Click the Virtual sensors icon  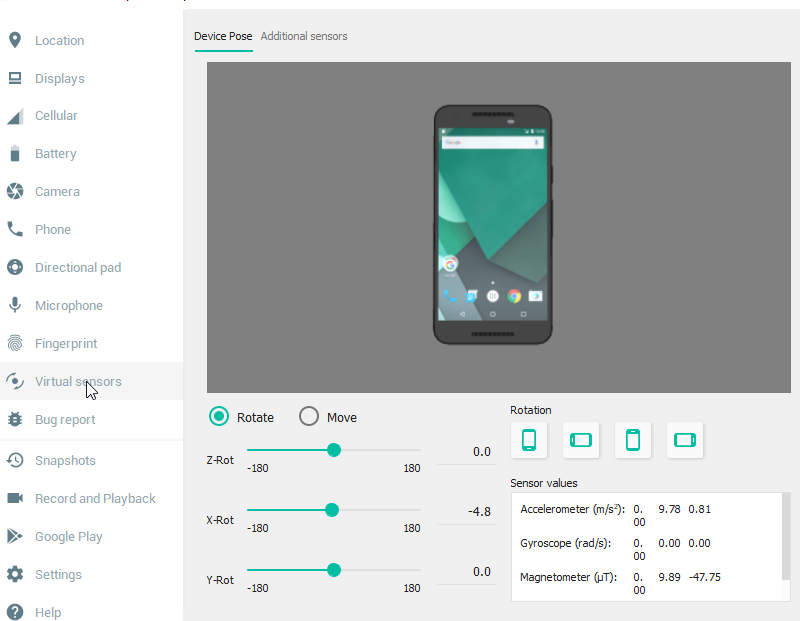(x=15, y=381)
